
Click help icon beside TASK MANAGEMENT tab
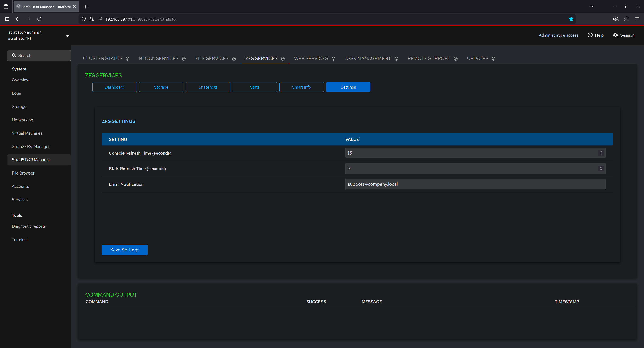(x=396, y=59)
